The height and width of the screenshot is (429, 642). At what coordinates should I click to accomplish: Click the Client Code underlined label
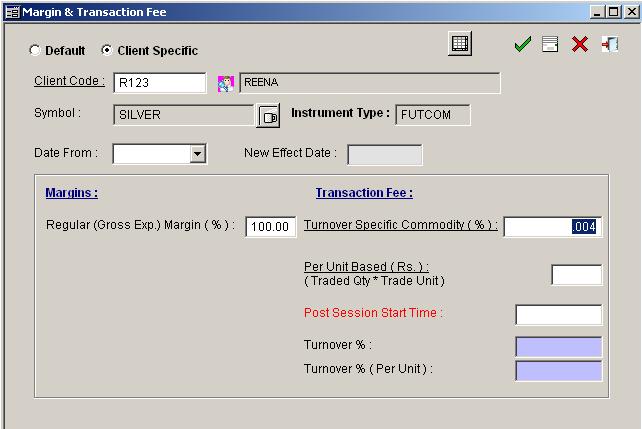pos(69,81)
